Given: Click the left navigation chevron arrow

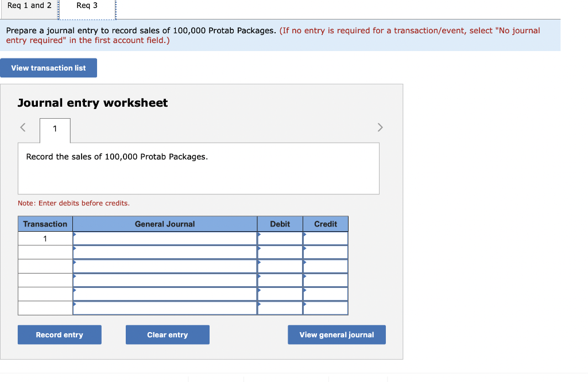Looking at the screenshot, I should point(23,127).
